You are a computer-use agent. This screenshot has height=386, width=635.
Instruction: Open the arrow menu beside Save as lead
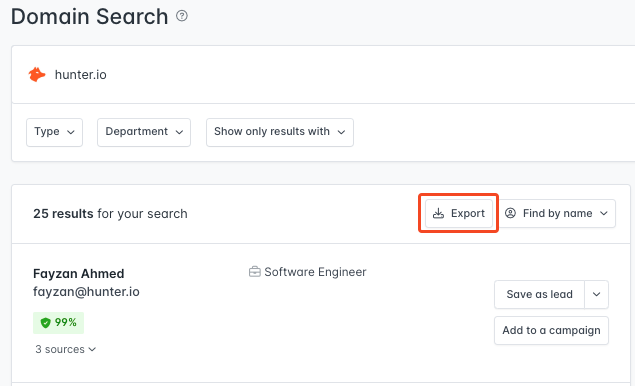597,294
